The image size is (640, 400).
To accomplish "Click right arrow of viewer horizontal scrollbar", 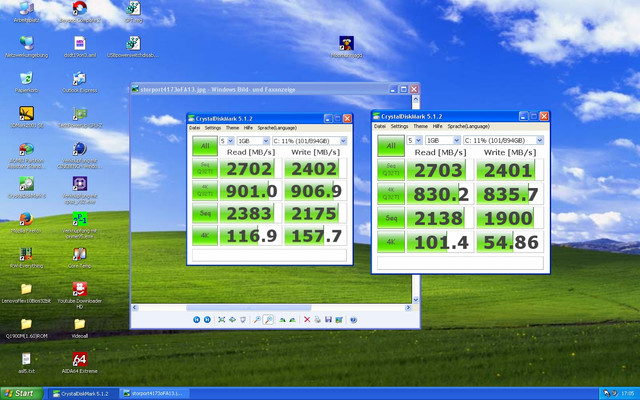I will [408, 308].
